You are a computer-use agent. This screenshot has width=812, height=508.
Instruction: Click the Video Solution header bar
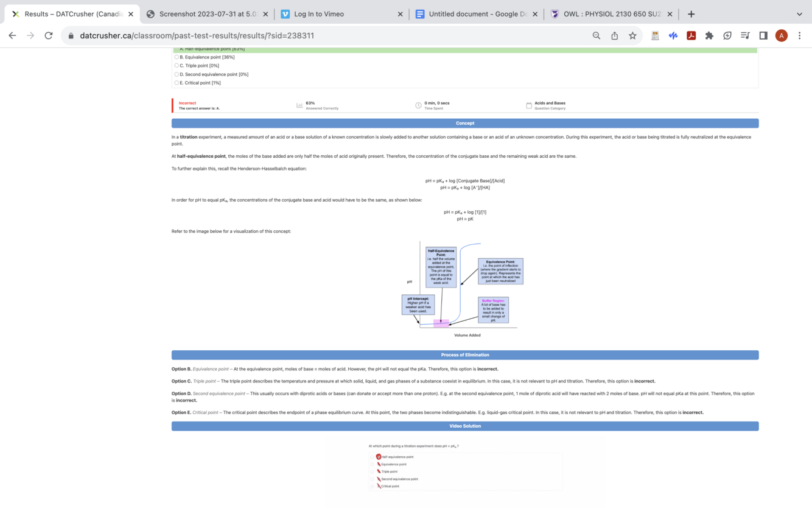click(465, 426)
